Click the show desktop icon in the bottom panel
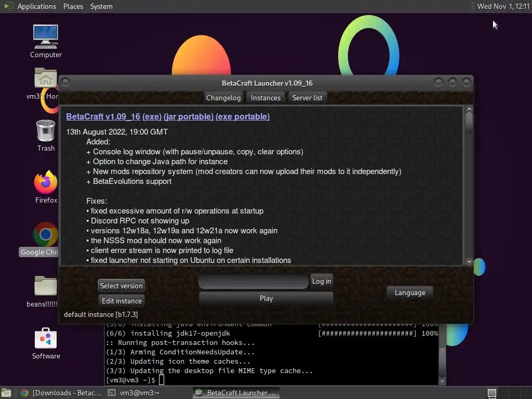532x399 pixels. coord(6,393)
